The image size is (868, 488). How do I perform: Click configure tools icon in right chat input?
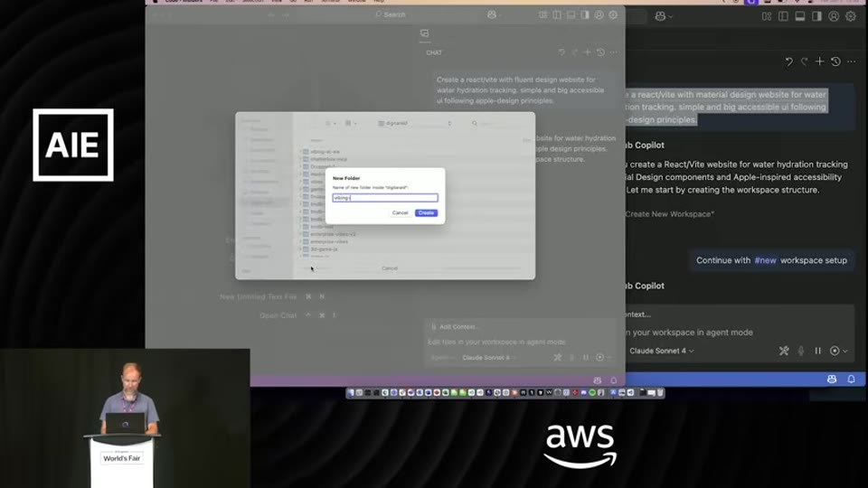click(784, 351)
